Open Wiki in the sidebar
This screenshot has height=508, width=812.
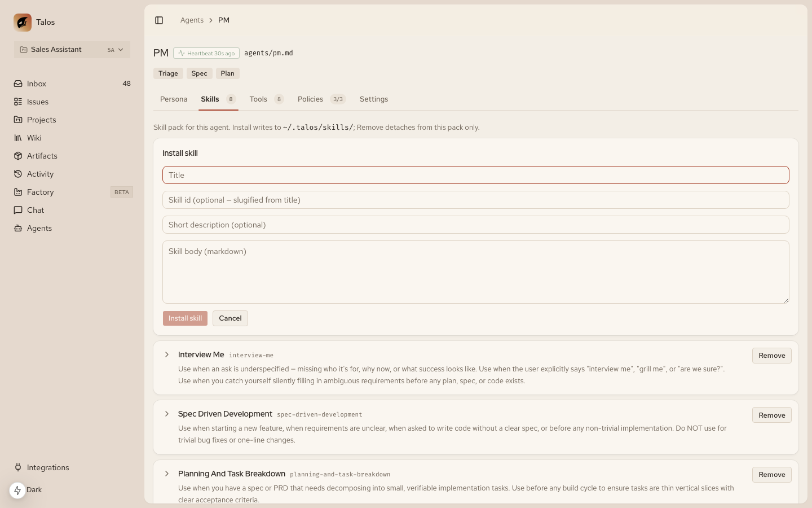coord(72,138)
